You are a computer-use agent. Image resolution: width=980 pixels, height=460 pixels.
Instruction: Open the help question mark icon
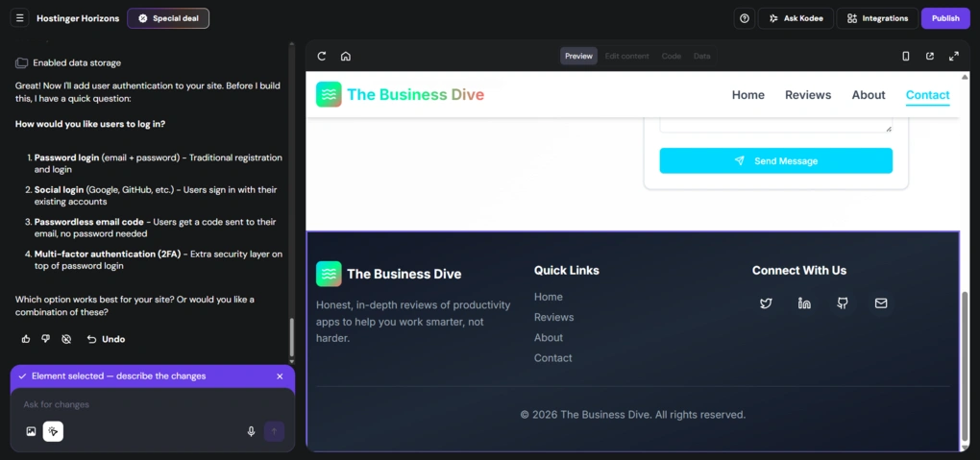pos(745,18)
